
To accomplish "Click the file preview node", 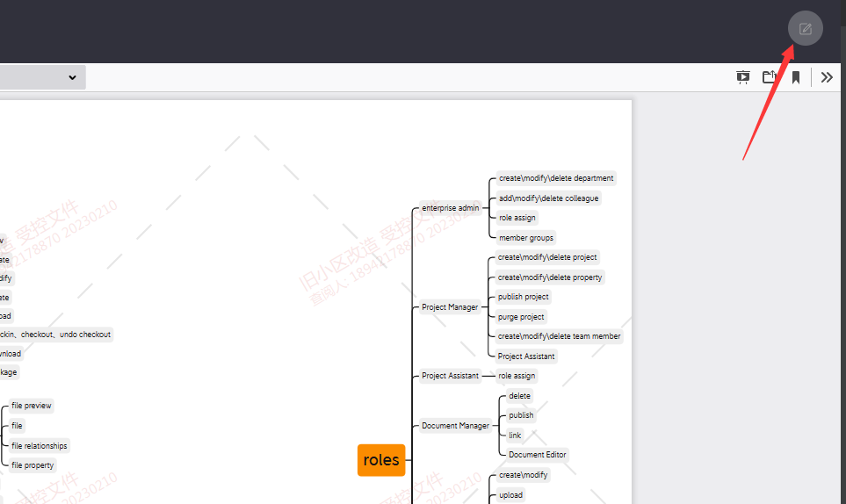I will (32, 406).
